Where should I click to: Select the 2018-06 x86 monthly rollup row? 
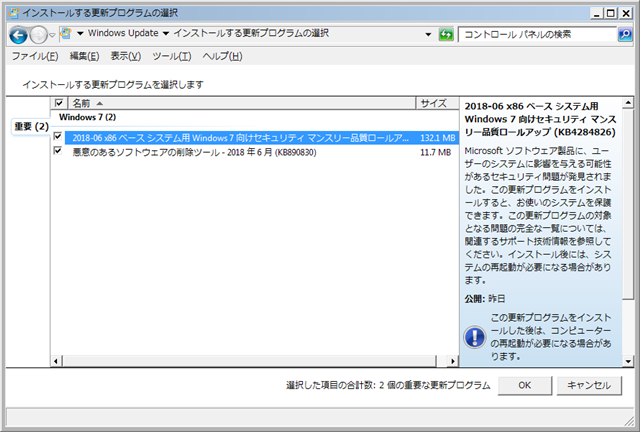coord(262,138)
